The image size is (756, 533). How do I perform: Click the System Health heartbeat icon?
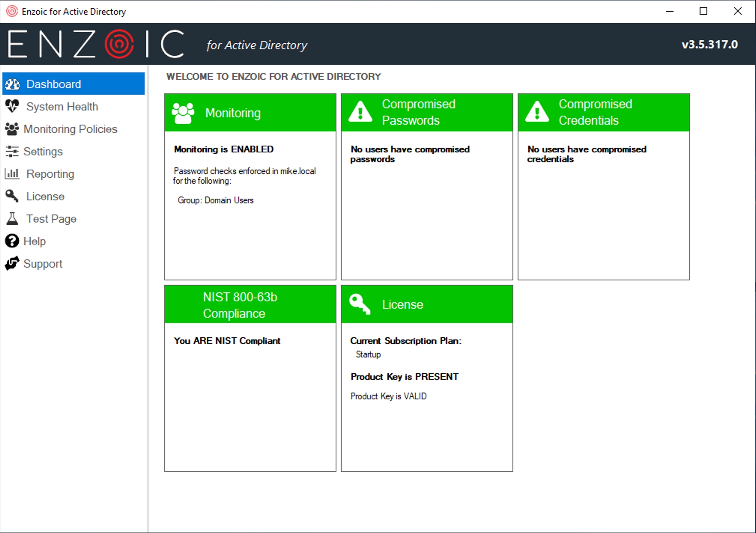pyautogui.click(x=12, y=106)
